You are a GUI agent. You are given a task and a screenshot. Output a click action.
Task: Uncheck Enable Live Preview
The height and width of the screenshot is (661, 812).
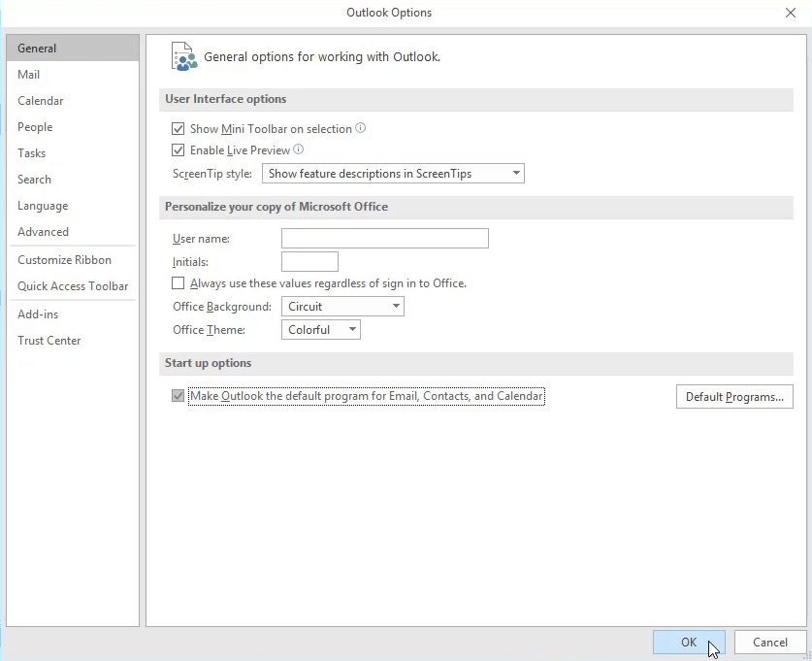[x=178, y=149]
